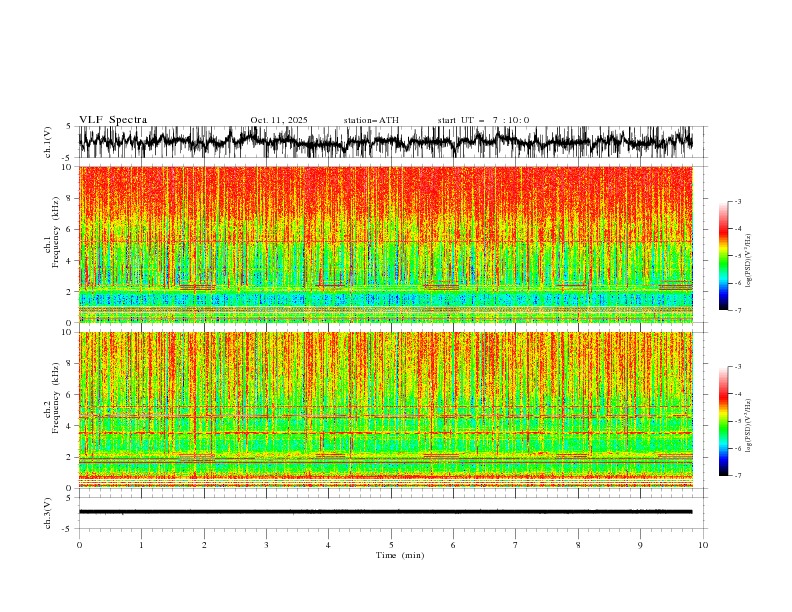The height and width of the screenshot is (612, 792).
Task: Click the ch.2 color bar "log(PSD)(V²/Hz)" label
Action: (748, 426)
